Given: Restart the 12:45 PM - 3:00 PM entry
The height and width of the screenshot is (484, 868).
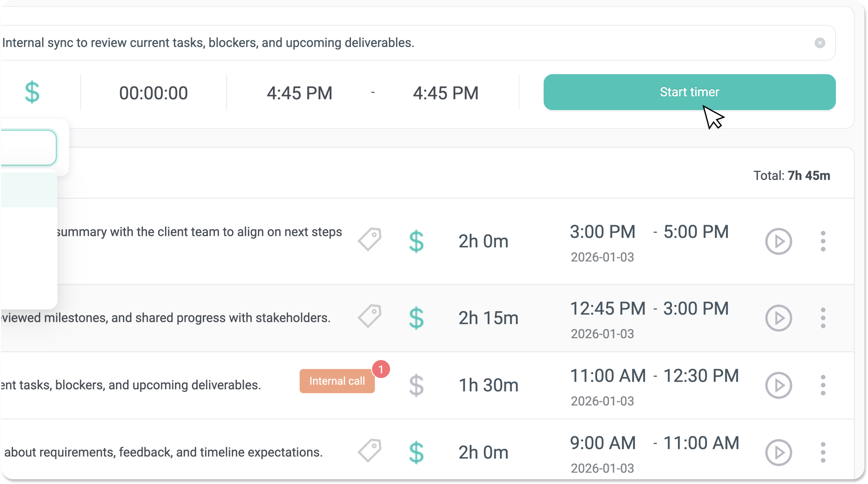Looking at the screenshot, I should click(778, 318).
